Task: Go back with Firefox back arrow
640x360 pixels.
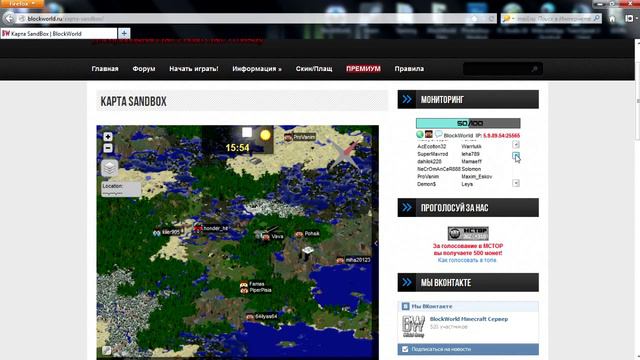Action: coord(9,18)
